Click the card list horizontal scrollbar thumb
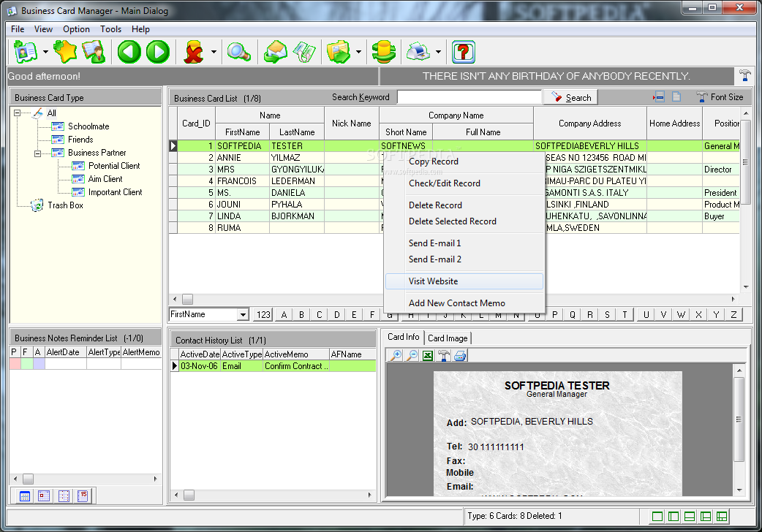 [x=188, y=300]
